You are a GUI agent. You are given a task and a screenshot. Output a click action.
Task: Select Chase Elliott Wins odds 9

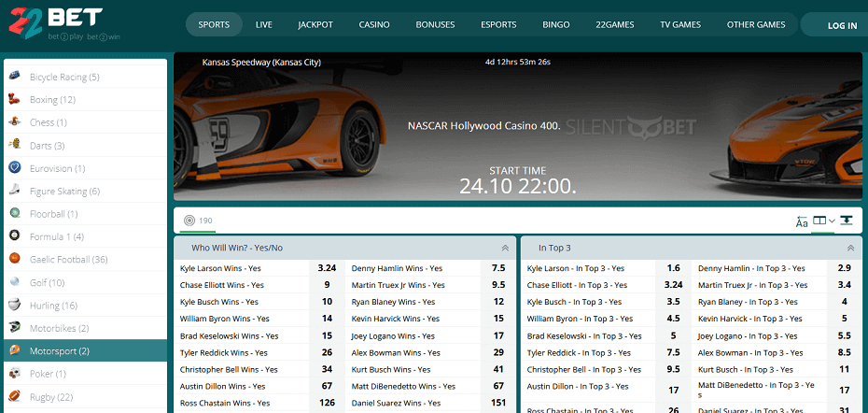[x=327, y=285]
